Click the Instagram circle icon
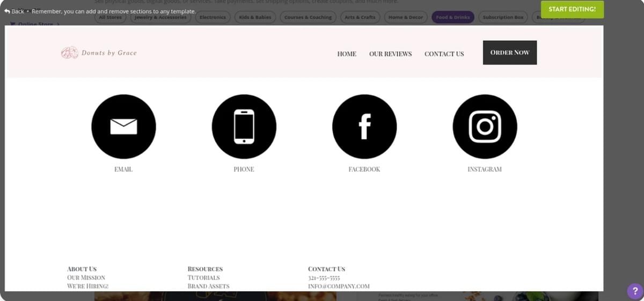Screen dimensions: 644x301 [485, 127]
